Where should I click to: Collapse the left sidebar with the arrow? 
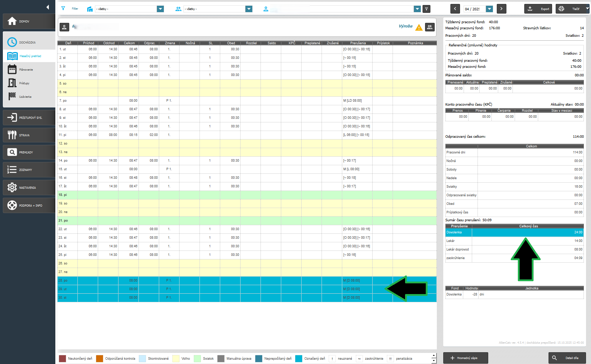click(47, 7)
